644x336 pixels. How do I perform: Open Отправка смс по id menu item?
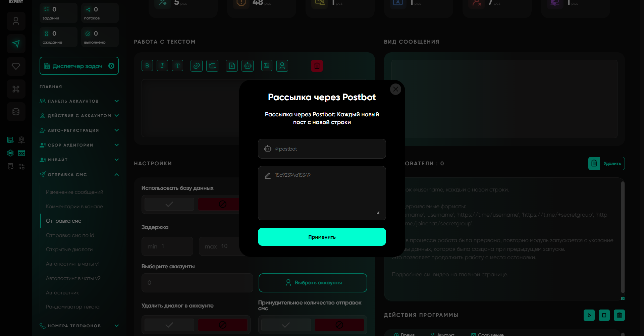point(70,235)
